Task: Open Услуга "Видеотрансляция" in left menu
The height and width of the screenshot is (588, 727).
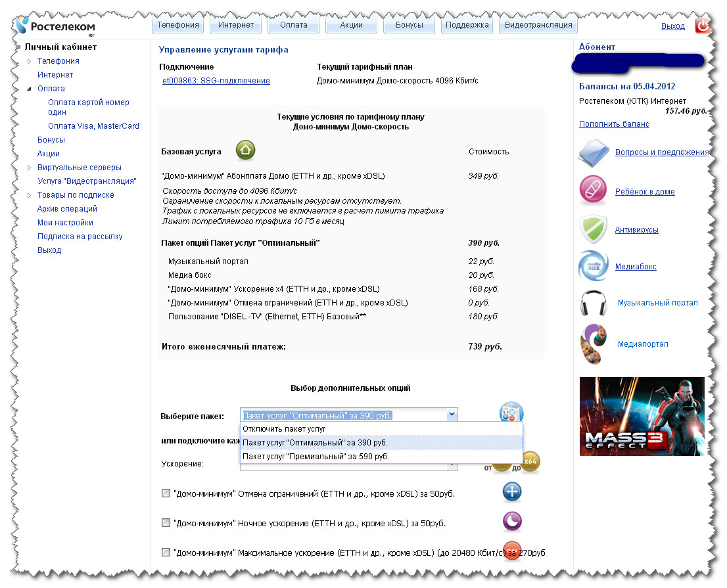Action: point(87,181)
